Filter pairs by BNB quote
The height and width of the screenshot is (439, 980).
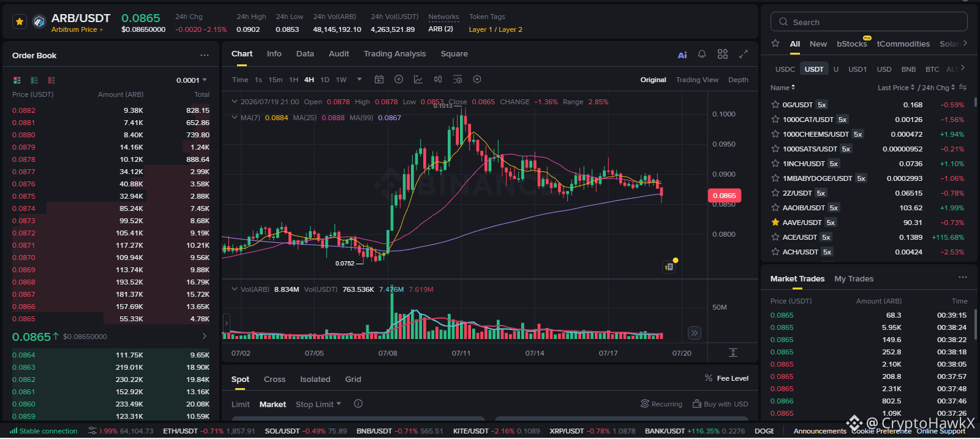pyautogui.click(x=909, y=69)
